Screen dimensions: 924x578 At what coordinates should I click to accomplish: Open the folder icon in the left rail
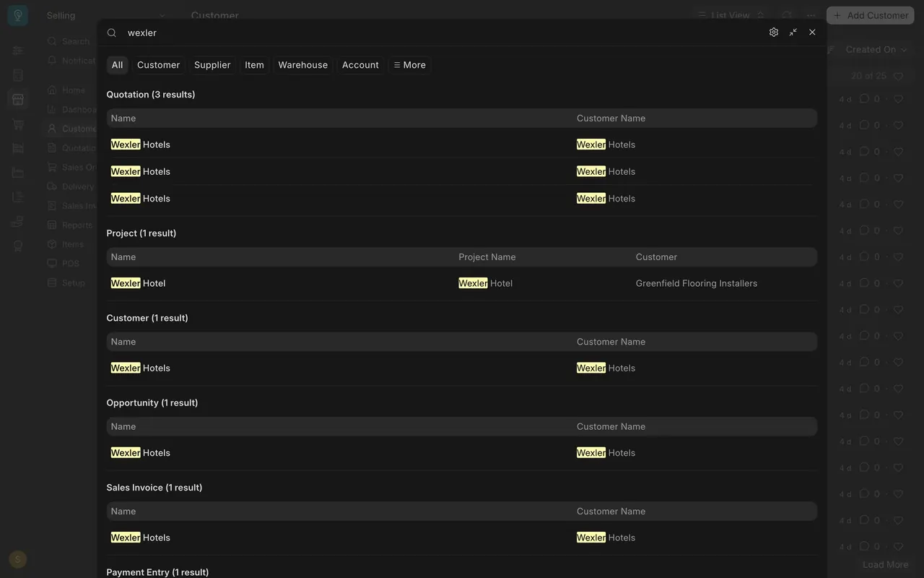18,173
